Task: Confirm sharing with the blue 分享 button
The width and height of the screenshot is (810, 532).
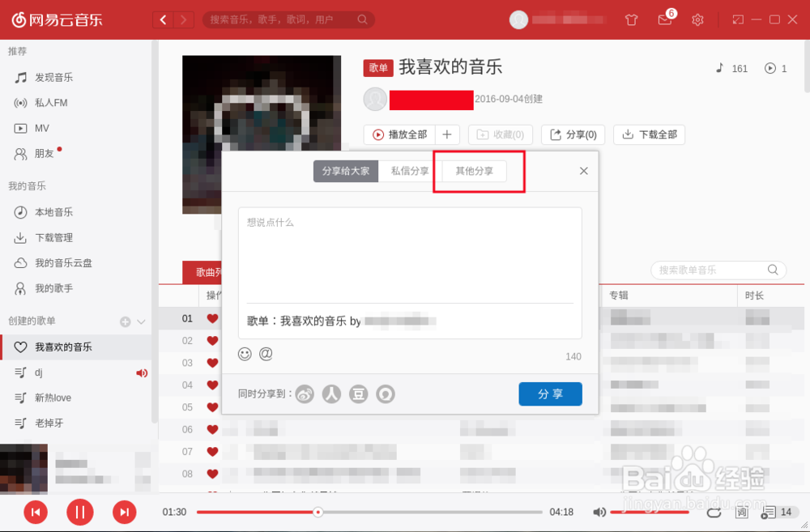Action: [550, 394]
